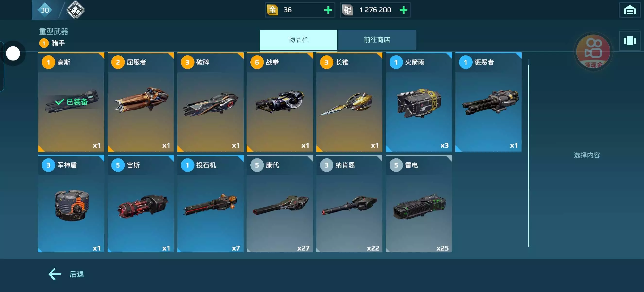Pick the 火箭雨 rocket launcher card
This screenshot has width=644, height=292.
click(419, 102)
